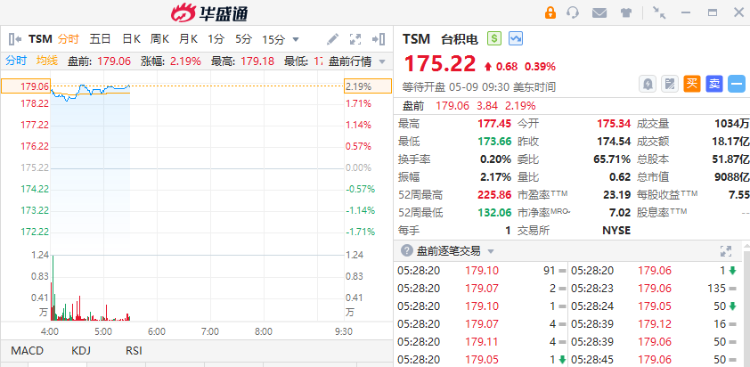Click the 委比 value 65.71%
The width and height of the screenshot is (750, 367).
pyautogui.click(x=612, y=159)
